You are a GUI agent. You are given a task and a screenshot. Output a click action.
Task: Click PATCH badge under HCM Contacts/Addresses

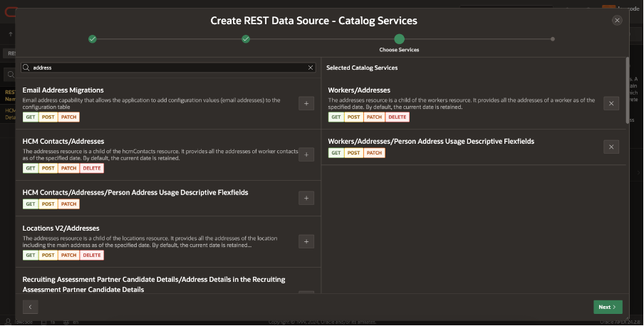[x=68, y=169]
